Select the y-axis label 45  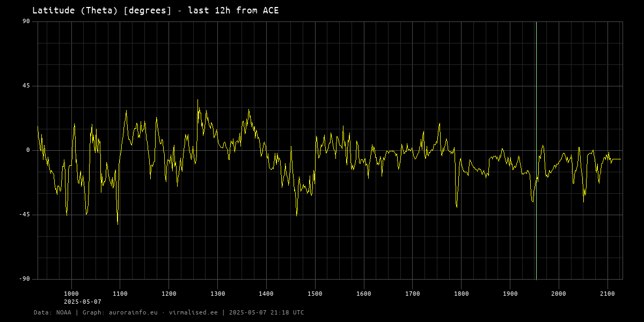point(26,86)
